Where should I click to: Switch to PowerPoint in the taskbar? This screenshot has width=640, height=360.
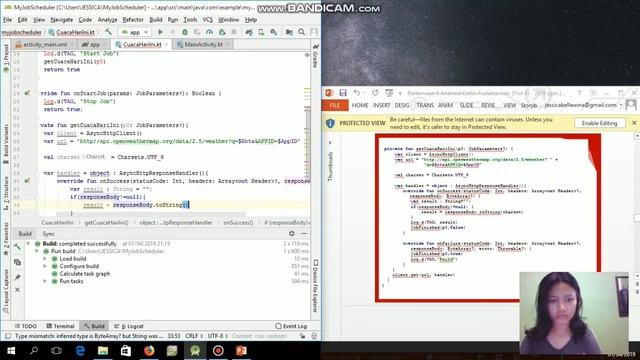coord(241,351)
